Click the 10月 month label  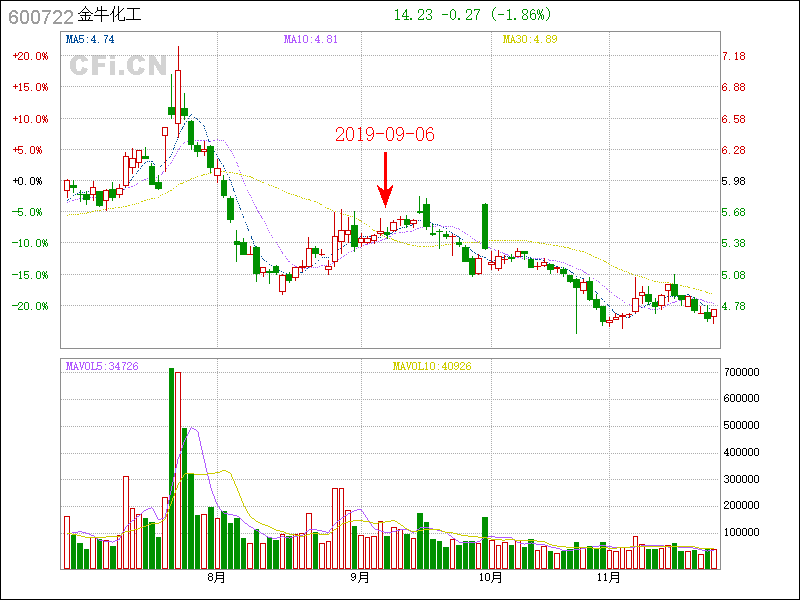pos(490,578)
